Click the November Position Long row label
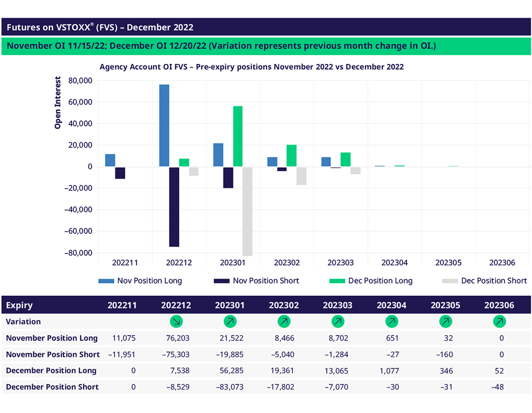 (x=51, y=338)
